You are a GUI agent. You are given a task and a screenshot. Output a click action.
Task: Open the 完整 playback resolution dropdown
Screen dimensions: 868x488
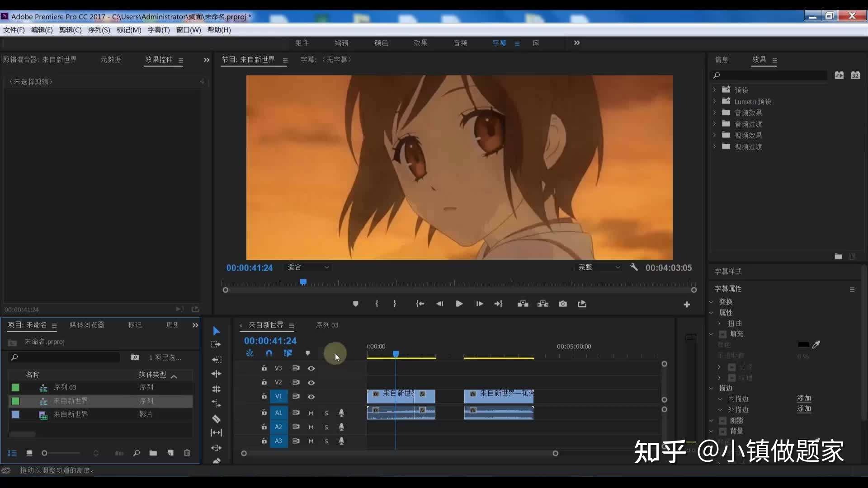coord(599,267)
